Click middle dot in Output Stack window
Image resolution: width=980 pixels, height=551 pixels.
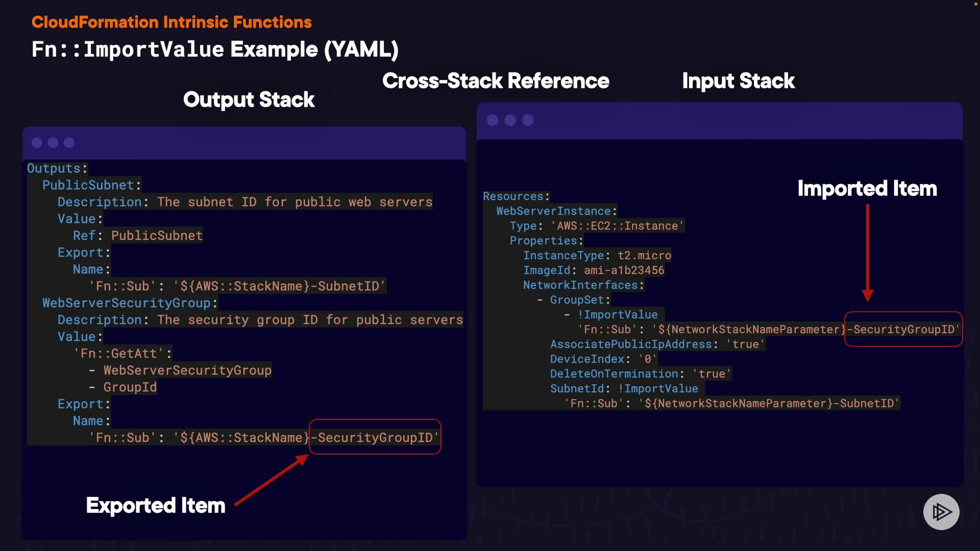point(53,143)
